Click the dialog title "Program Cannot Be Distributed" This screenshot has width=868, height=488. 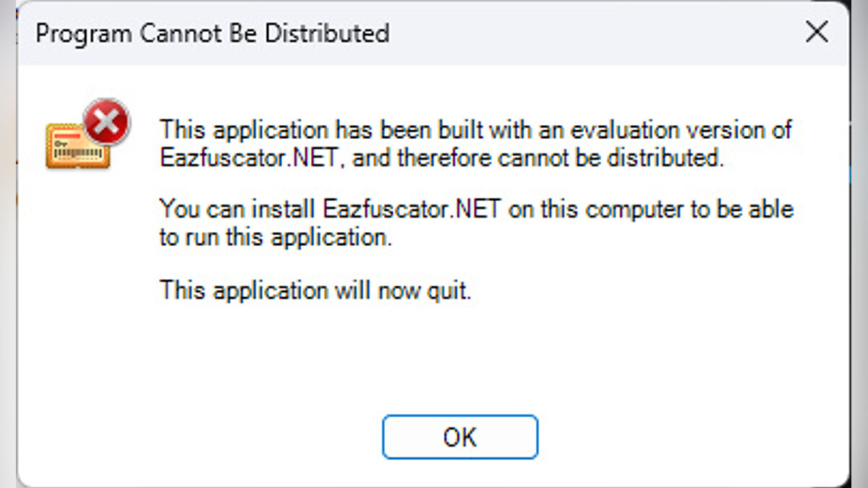coord(212,33)
